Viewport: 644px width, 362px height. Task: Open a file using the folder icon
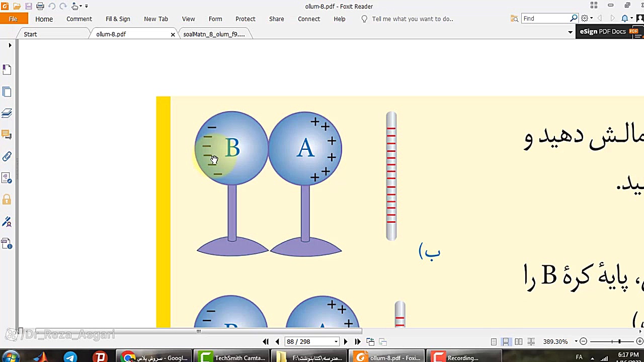click(17, 6)
